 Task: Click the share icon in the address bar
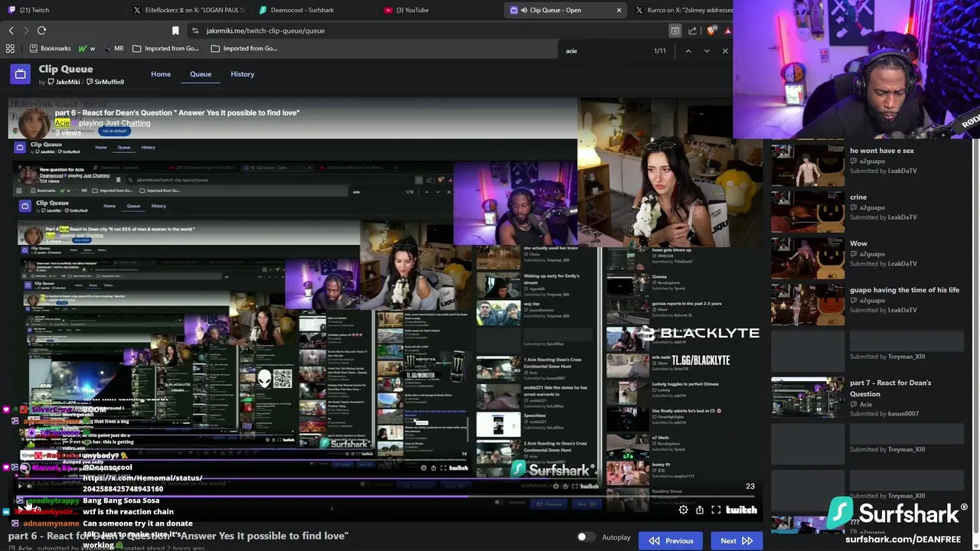point(692,31)
